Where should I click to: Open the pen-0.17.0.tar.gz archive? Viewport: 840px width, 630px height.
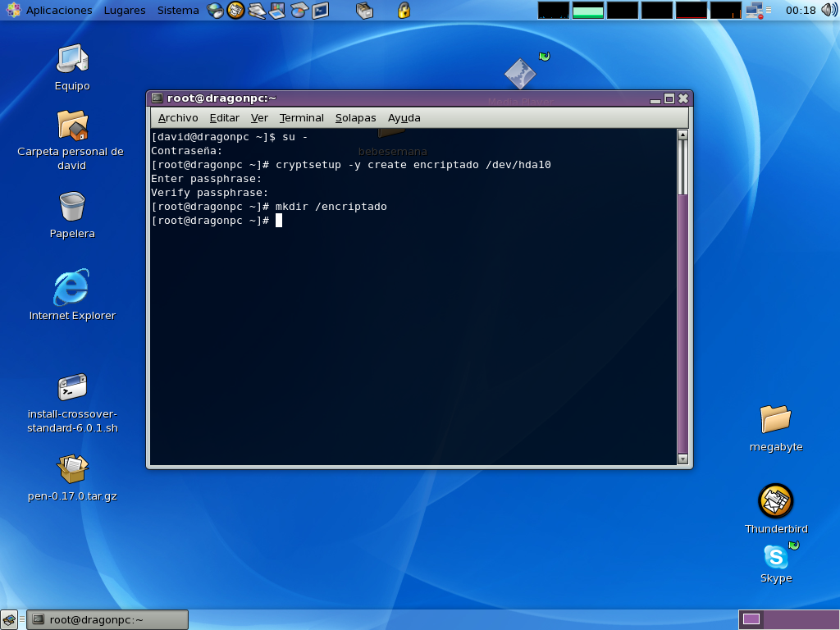[x=72, y=469]
